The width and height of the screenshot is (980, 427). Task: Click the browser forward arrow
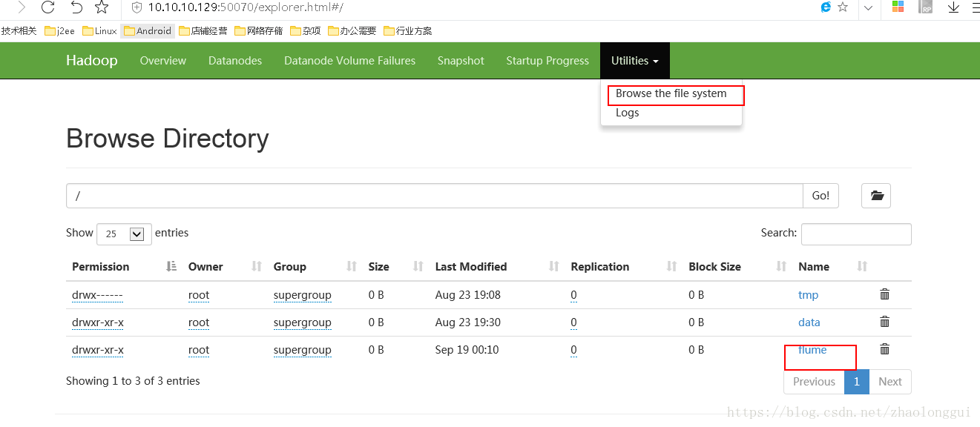pyautogui.click(x=22, y=7)
